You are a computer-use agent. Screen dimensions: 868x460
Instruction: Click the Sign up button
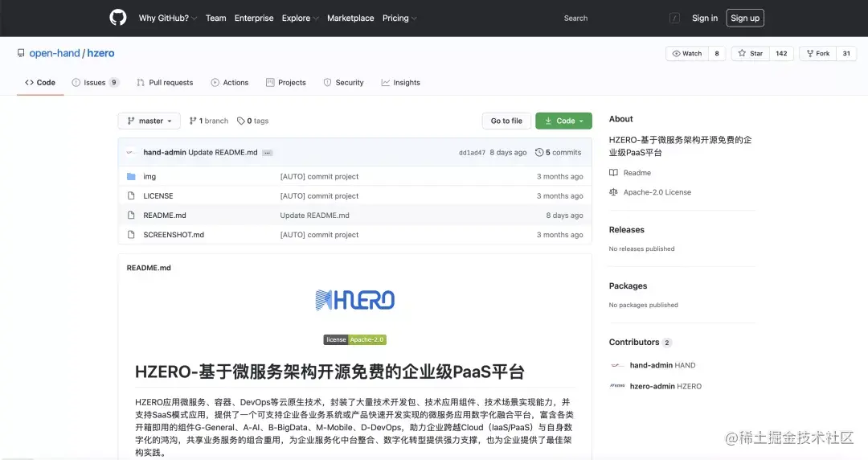[745, 18]
